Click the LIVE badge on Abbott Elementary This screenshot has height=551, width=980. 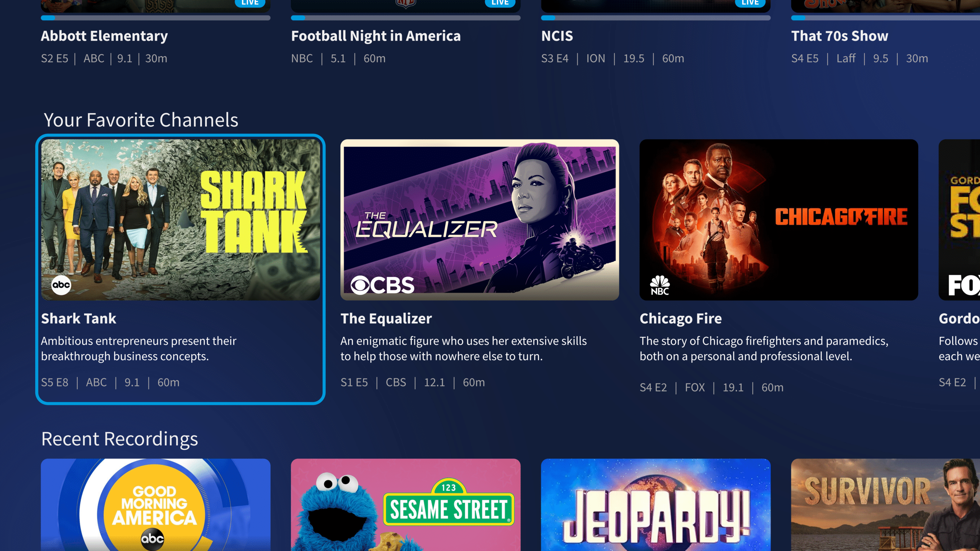[x=250, y=3]
